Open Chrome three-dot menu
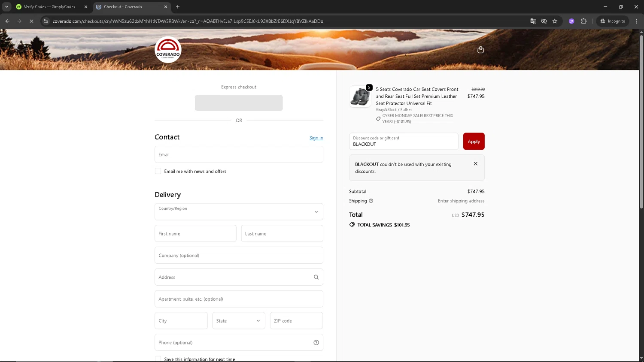 pos(636,21)
